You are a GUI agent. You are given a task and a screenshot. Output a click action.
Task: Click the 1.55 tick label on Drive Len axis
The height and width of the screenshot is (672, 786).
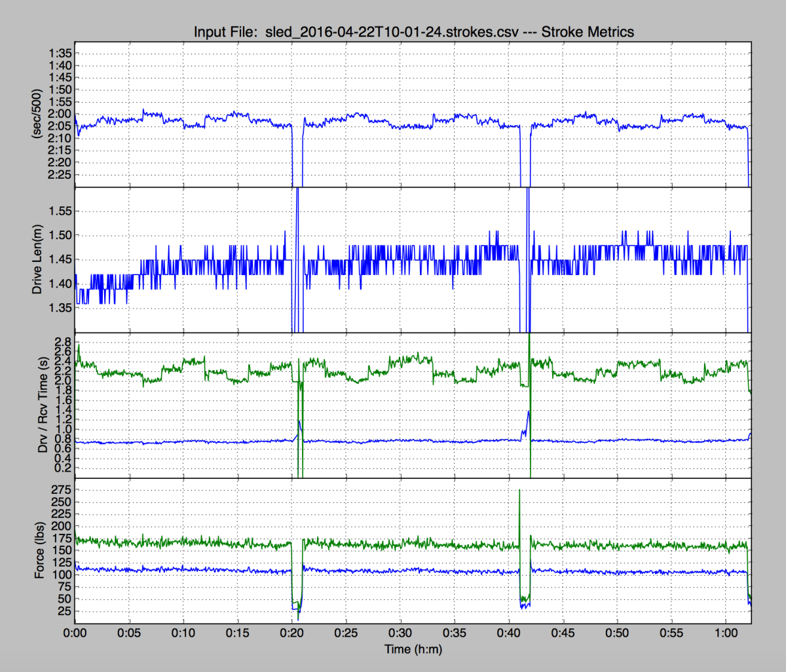click(x=59, y=211)
